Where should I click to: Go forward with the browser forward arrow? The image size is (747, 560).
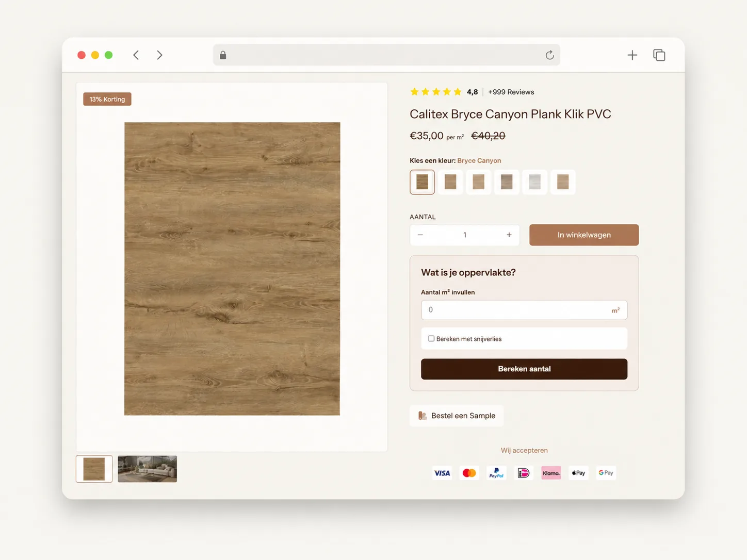(x=159, y=55)
